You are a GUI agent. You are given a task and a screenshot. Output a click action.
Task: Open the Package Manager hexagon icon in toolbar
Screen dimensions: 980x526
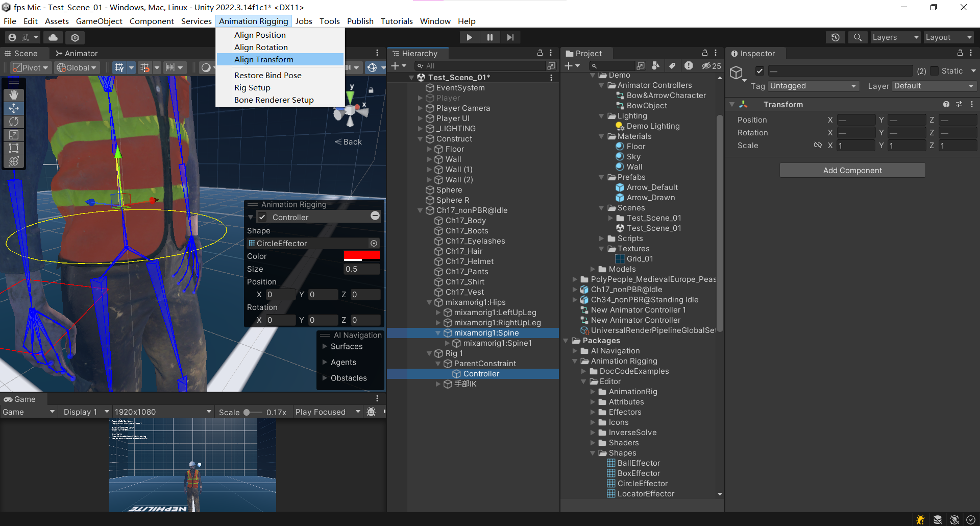point(75,37)
